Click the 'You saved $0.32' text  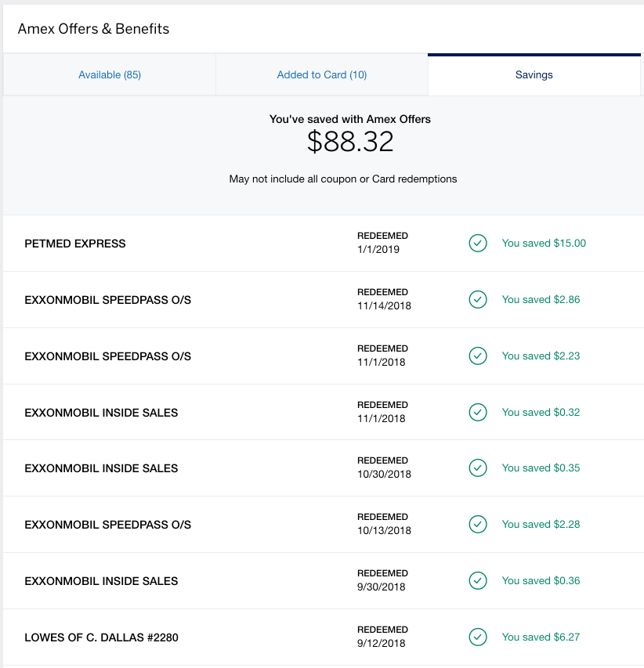541,413
